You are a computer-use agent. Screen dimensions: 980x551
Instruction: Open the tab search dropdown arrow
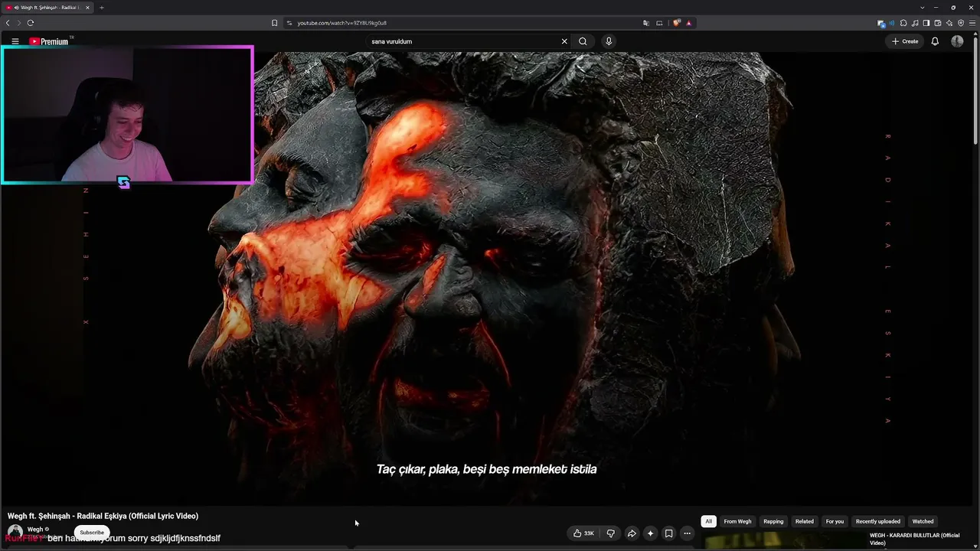pyautogui.click(x=922, y=8)
